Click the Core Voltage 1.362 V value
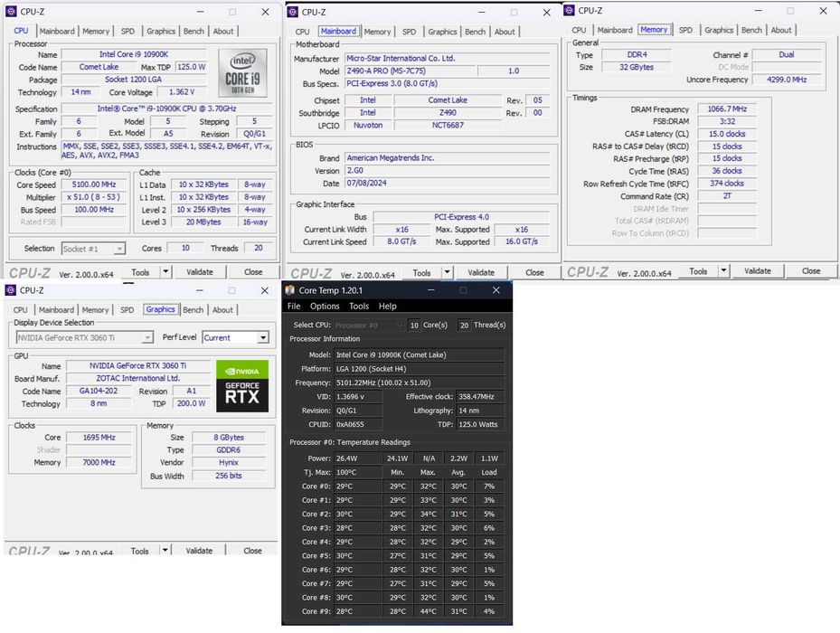840x633 pixels. click(182, 92)
